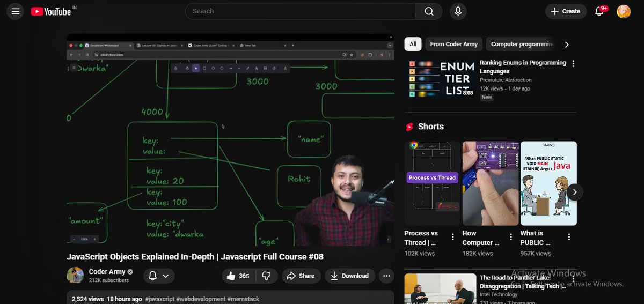Open The Road to Panther Lake title

click(523, 282)
